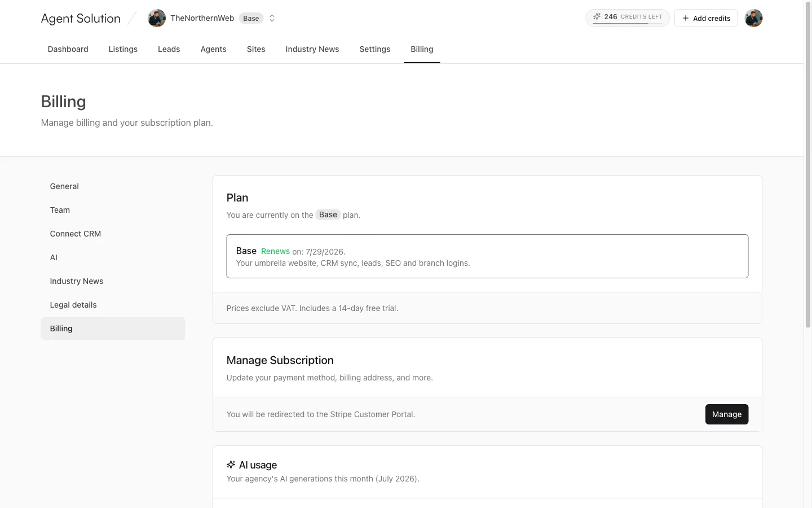Viewport: 812px width, 508px height.
Task: Select Connect CRM in the sidebar
Action: [113, 234]
